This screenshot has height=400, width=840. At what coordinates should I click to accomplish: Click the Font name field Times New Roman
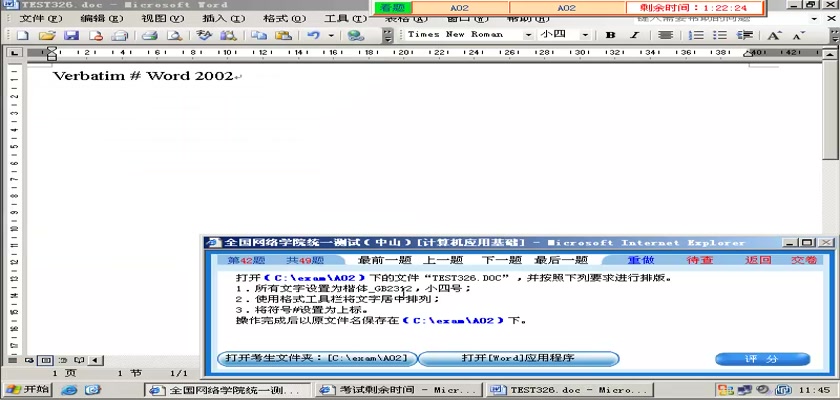pos(463,35)
